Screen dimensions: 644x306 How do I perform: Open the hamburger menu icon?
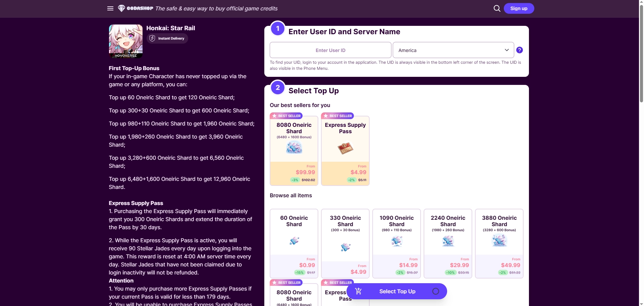(x=110, y=8)
